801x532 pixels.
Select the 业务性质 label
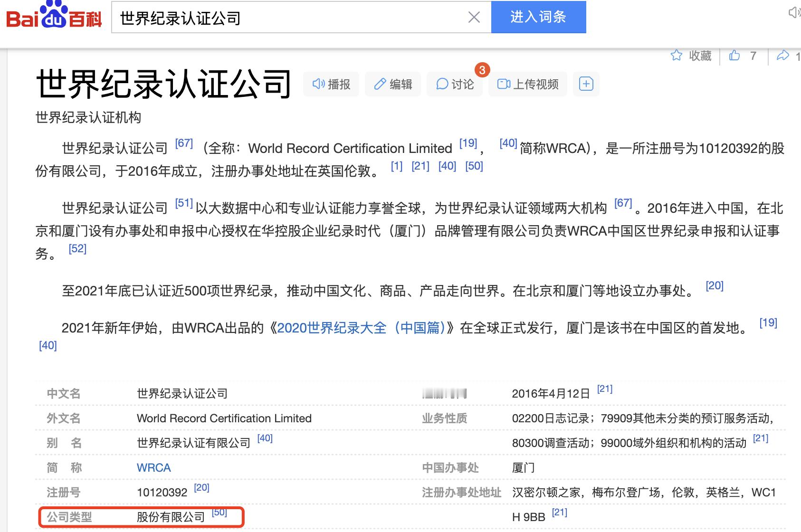[445, 418]
